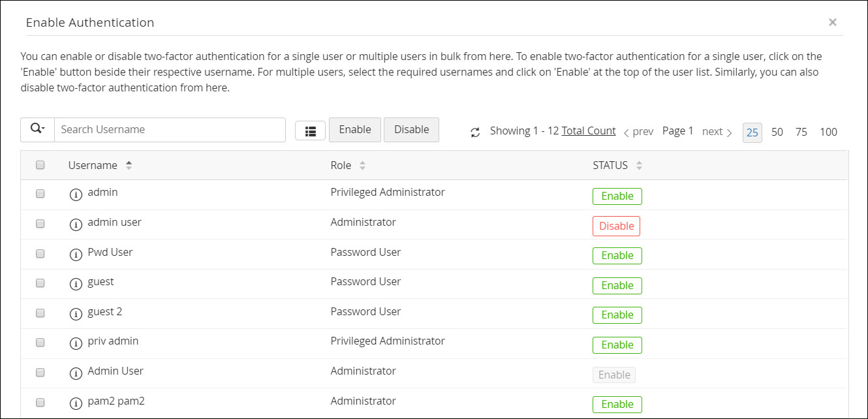Click info icon beside Pwd User
Image resolution: width=868 pixels, height=419 pixels.
click(x=76, y=254)
